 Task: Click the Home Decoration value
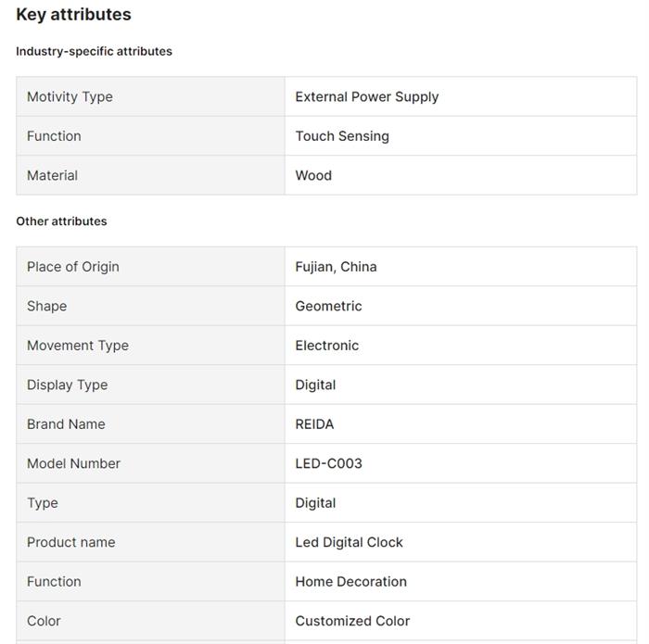(x=350, y=582)
